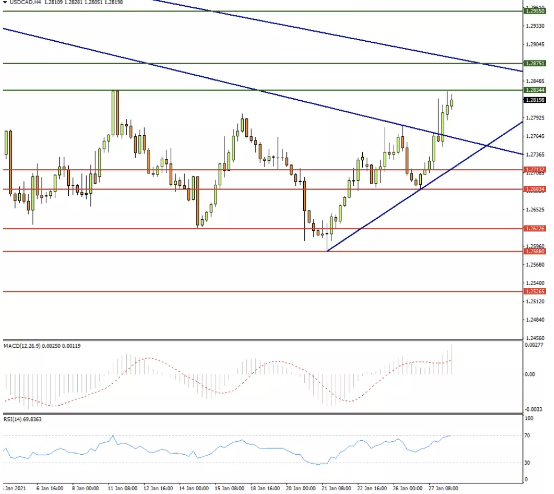Click the 21 Jan 08:00 time label
554x494 pixels.
336,488
